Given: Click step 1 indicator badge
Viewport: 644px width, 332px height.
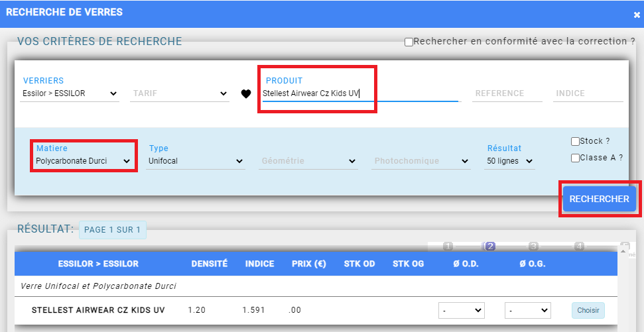Looking at the screenshot, I should point(448,247).
